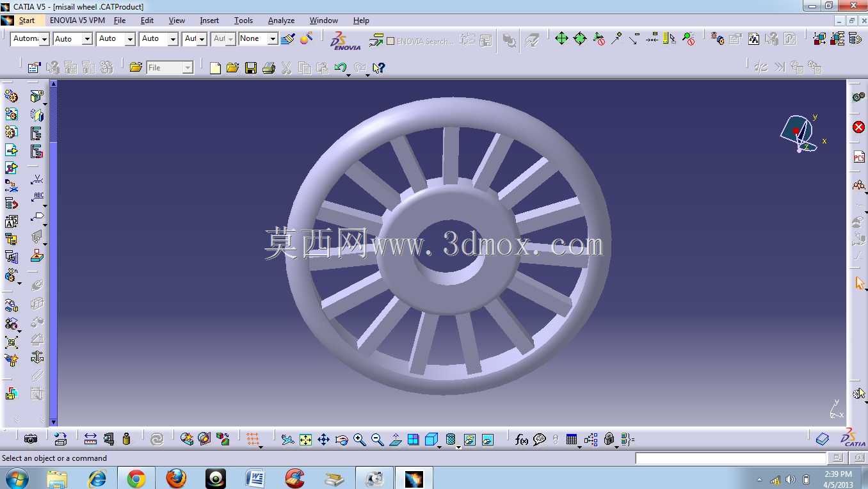Click the green four-arrow manipulation icon
The width and height of the screenshot is (868, 489).
561,38
